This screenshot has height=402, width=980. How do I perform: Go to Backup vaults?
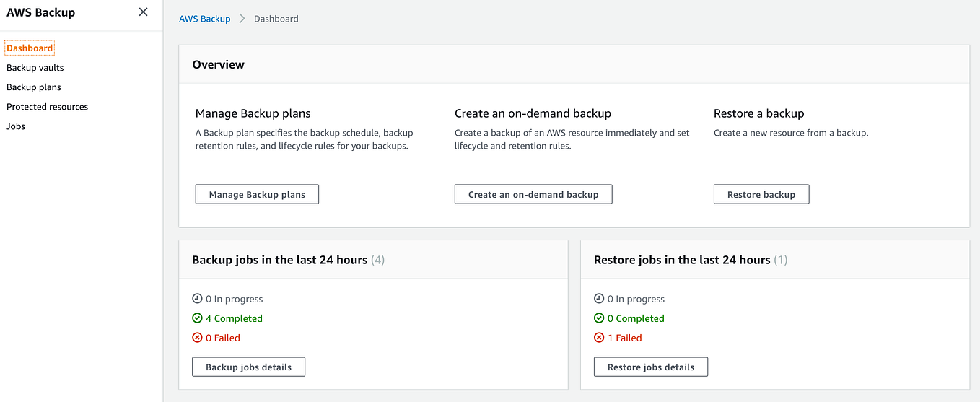[35, 68]
